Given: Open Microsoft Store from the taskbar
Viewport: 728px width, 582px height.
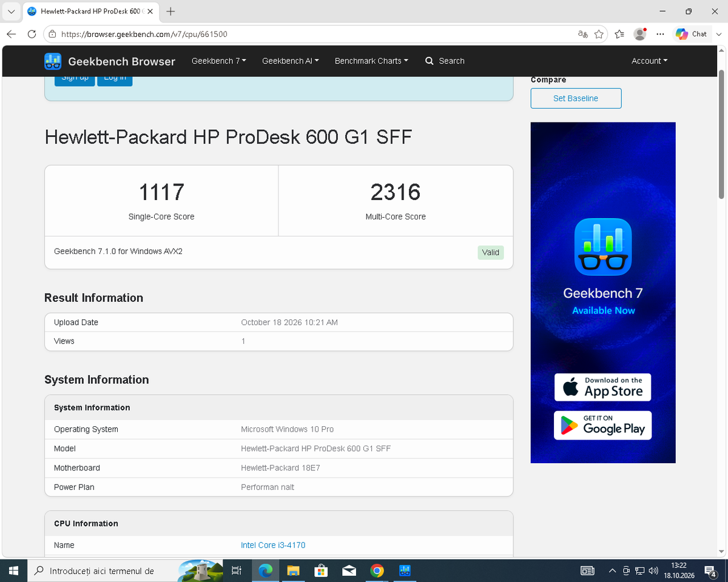Looking at the screenshot, I should pos(321,570).
